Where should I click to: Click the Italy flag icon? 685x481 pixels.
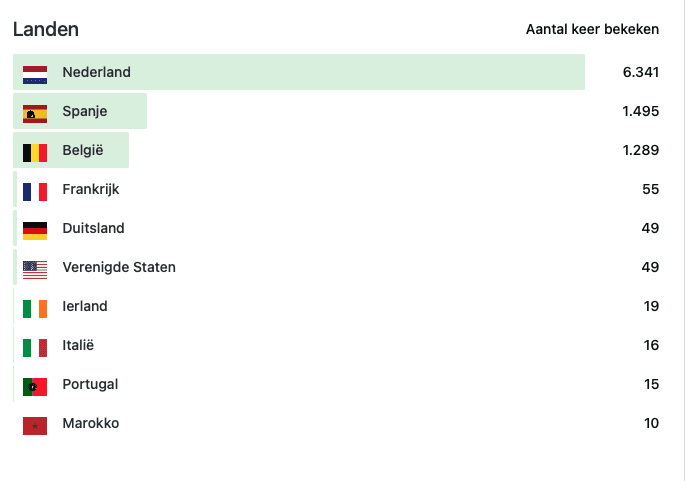click(x=35, y=346)
